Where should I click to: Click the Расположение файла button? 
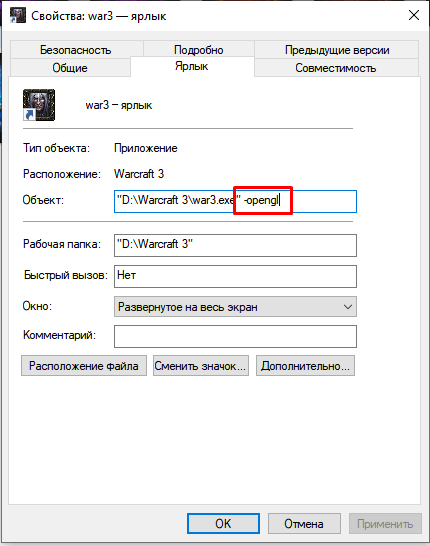[84, 366]
